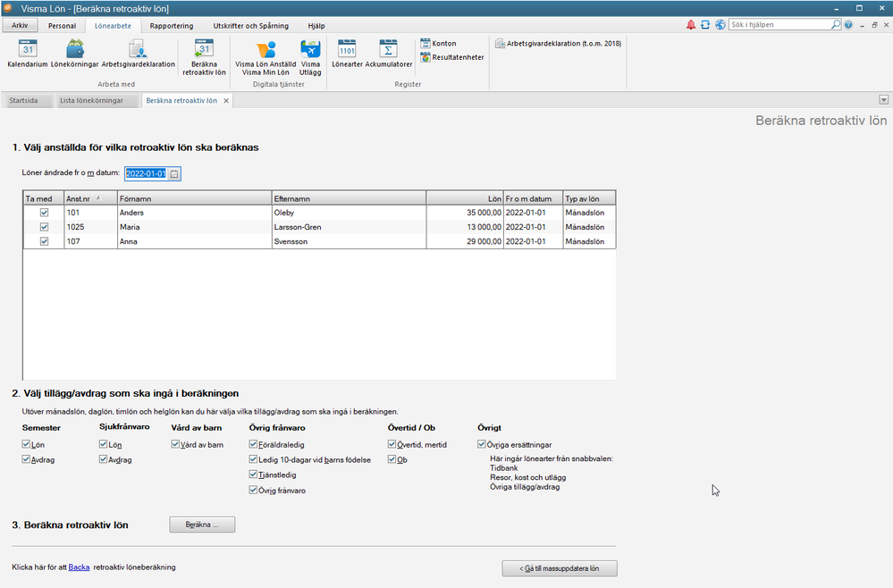Click Typ av lön column header
The height and width of the screenshot is (588, 893).
[589, 198]
